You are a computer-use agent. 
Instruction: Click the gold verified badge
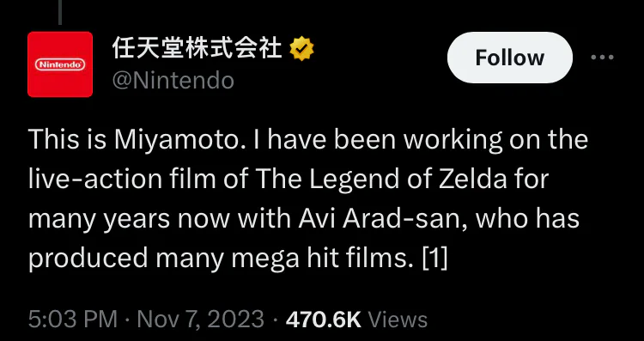(x=302, y=49)
